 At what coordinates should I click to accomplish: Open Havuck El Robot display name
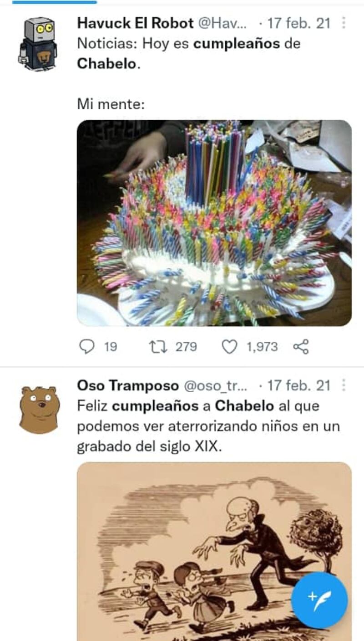(136, 23)
